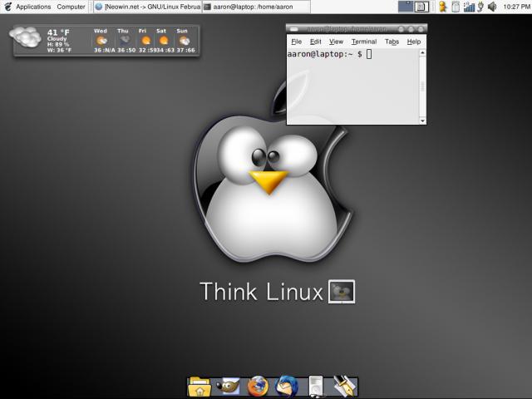Launch GIMP from the dock
The image size is (532, 399).
click(228, 386)
